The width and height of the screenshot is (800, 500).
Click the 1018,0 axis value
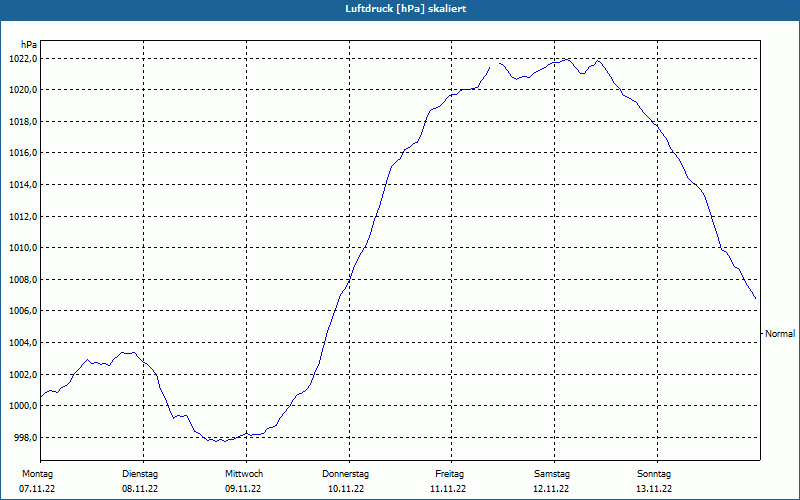pyautogui.click(x=23, y=121)
